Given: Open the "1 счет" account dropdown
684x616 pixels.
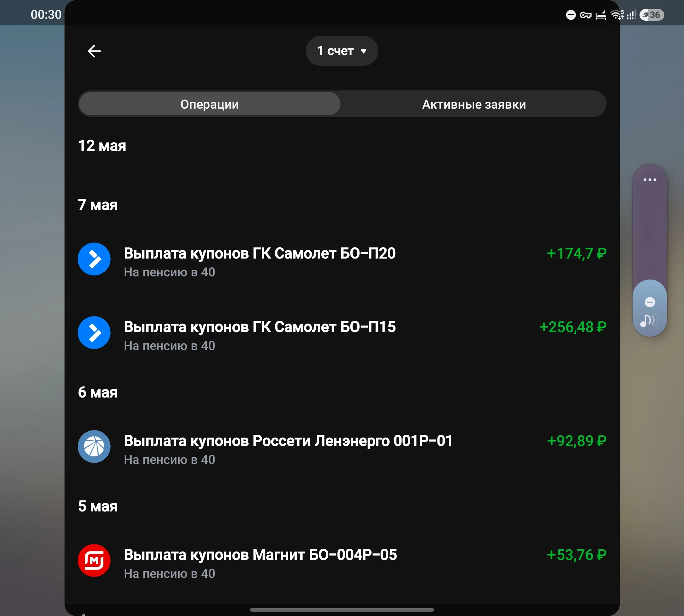Looking at the screenshot, I should [x=342, y=51].
